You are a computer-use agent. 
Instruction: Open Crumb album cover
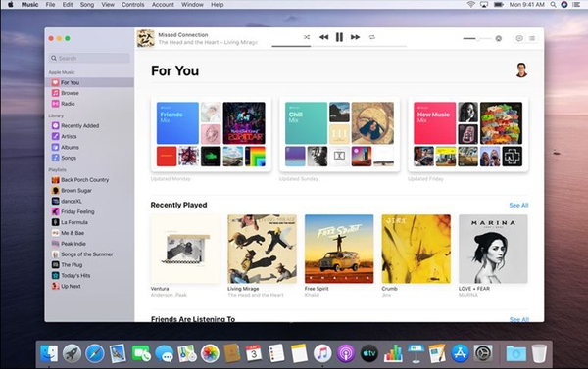(416, 249)
